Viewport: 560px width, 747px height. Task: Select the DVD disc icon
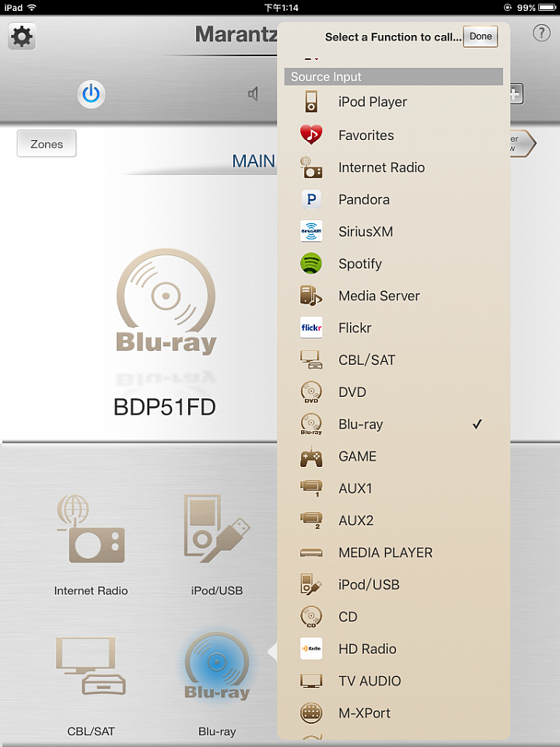click(x=311, y=392)
